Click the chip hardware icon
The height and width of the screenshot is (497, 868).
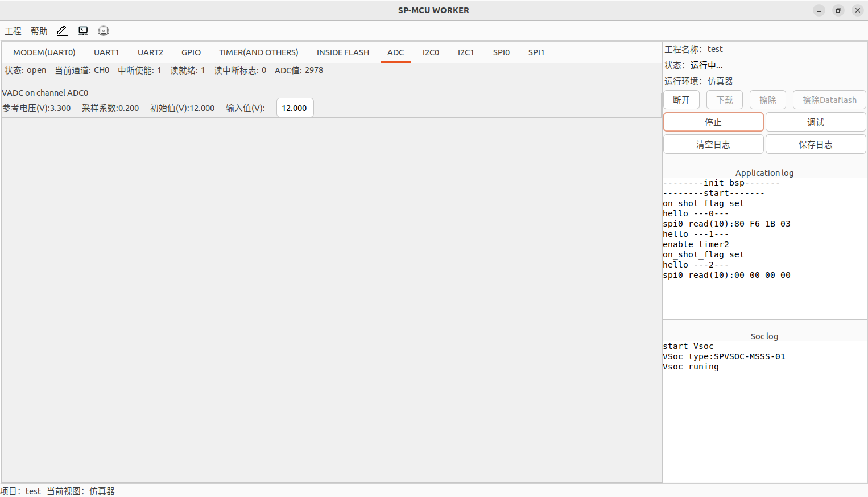click(104, 31)
